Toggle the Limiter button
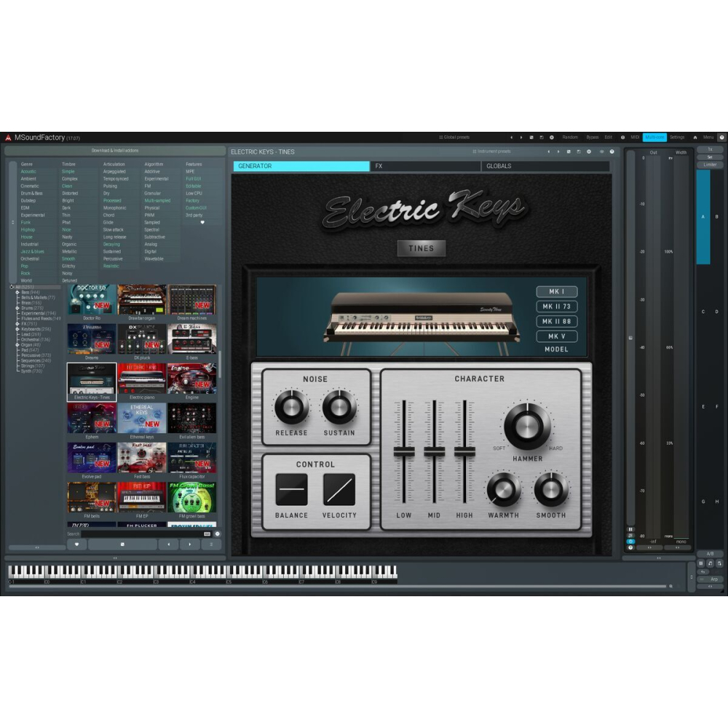 [x=710, y=165]
